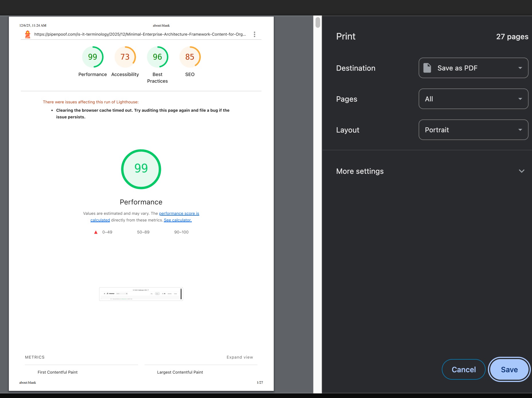Click the Best Practices 96 gauge
The width and height of the screenshot is (532, 398).
tap(157, 57)
